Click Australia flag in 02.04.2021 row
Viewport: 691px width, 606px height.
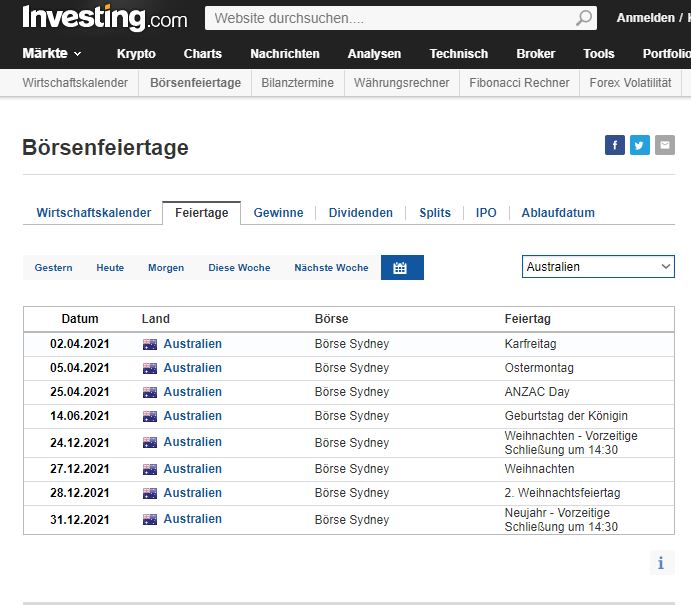(x=150, y=344)
